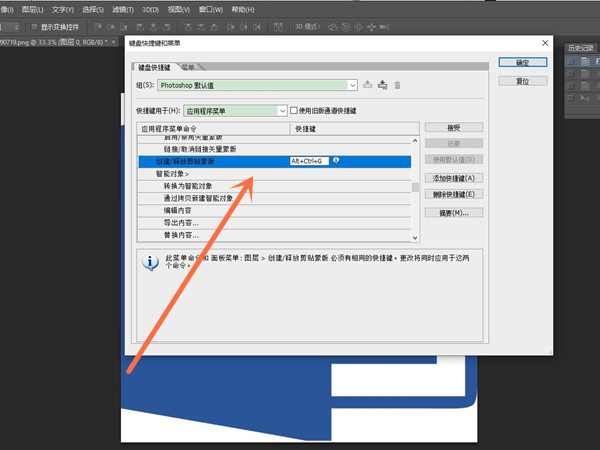This screenshot has height=450, width=600.
Task: Switch to the 菜单 tab
Action: click(x=188, y=66)
